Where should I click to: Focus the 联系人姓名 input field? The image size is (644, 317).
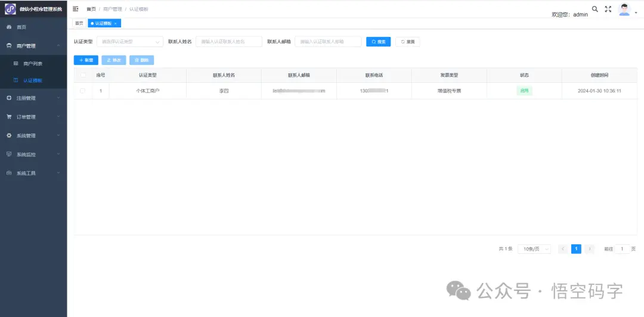click(229, 42)
